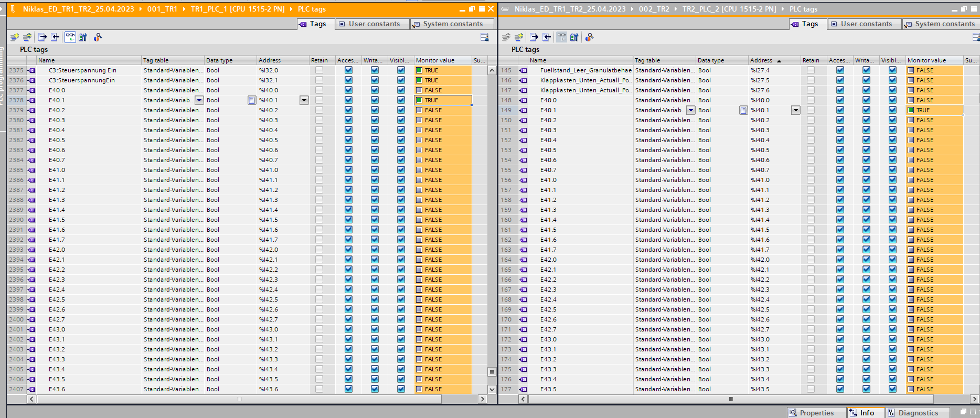Image resolution: width=980 pixels, height=418 pixels.
Task: Open the data type picker icon for E40.1 in TR1_PLC_1
Action: (252, 100)
